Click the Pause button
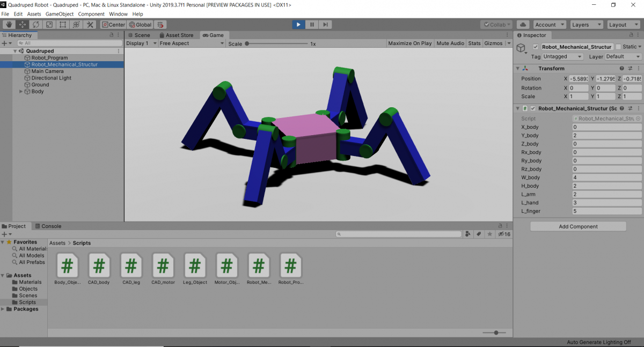Image resolution: width=644 pixels, height=347 pixels. pyautogui.click(x=312, y=25)
